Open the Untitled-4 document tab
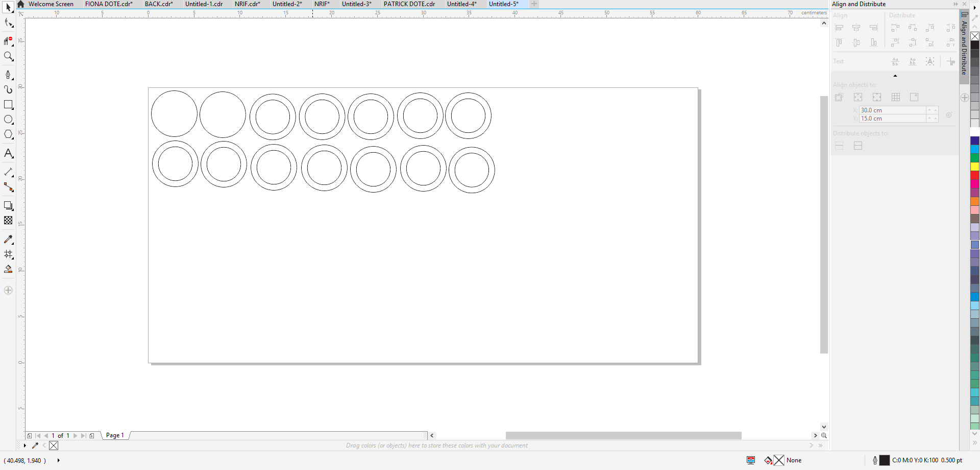The width and height of the screenshot is (980, 470). pos(462,4)
